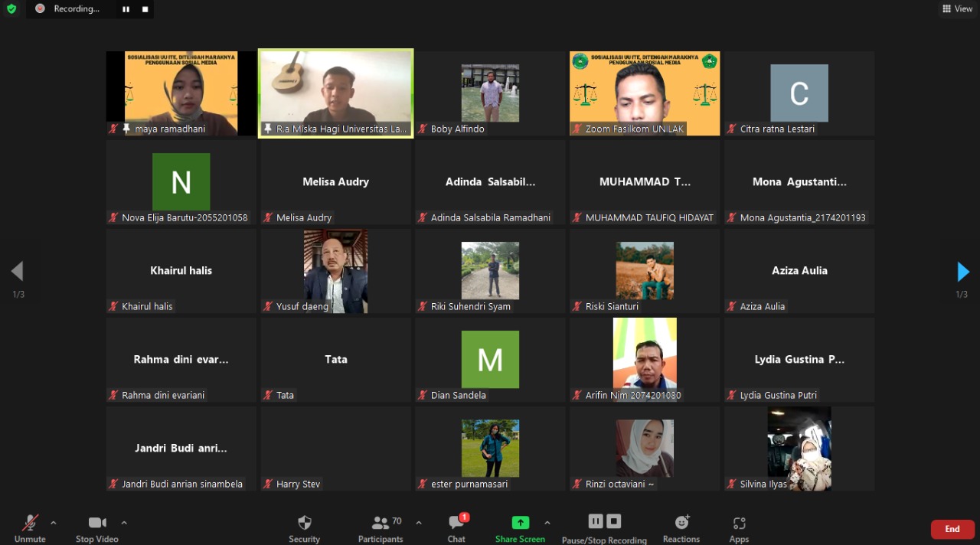980x545 pixels.
Task: End the meeting
Action: 952,529
